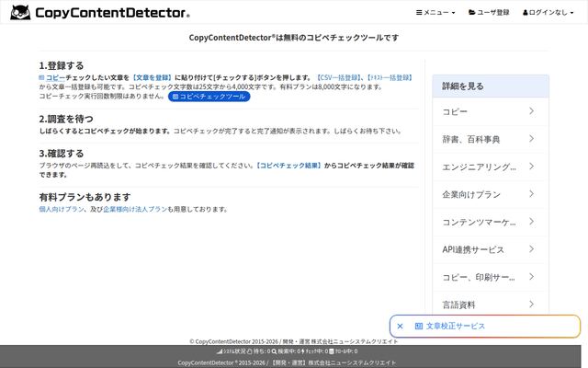Close the 文章校正サービス popup banner
The width and height of the screenshot is (588, 368).
[x=400, y=327]
